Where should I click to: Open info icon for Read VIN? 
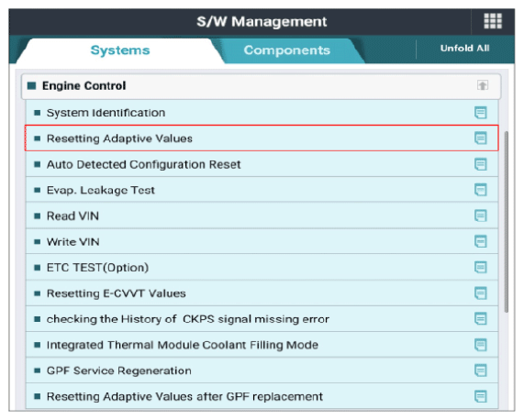[x=481, y=216]
